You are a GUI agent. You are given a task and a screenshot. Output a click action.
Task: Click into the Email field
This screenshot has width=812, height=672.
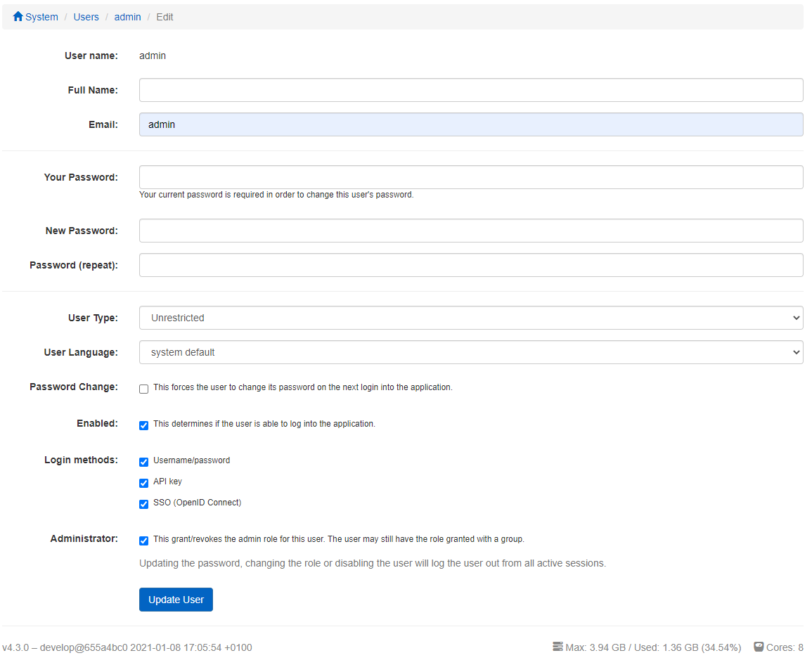(x=470, y=124)
